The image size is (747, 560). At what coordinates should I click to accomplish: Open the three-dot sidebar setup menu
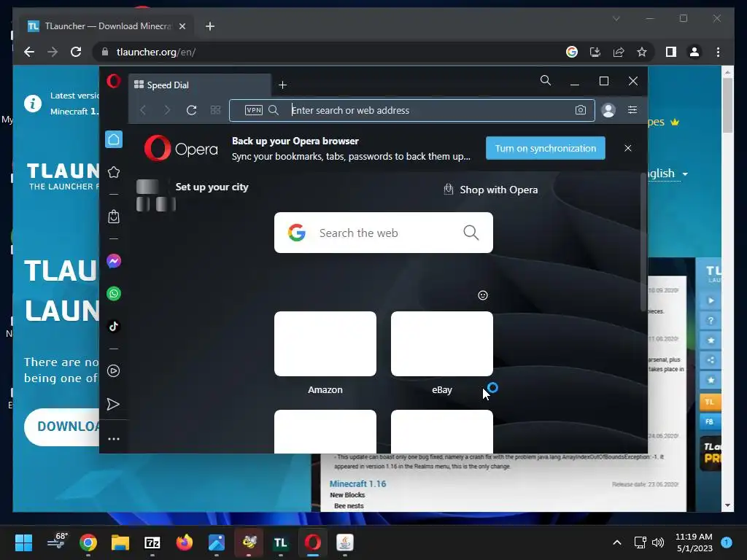[x=114, y=439]
